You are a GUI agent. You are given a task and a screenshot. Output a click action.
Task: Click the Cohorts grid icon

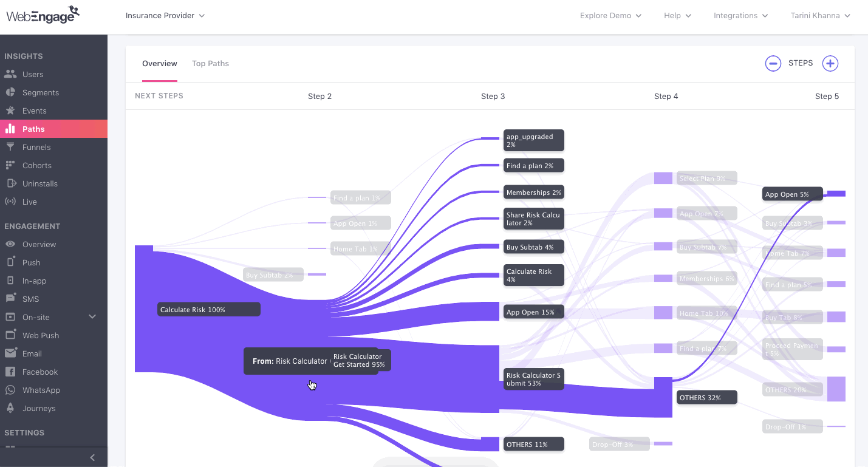[x=10, y=165]
